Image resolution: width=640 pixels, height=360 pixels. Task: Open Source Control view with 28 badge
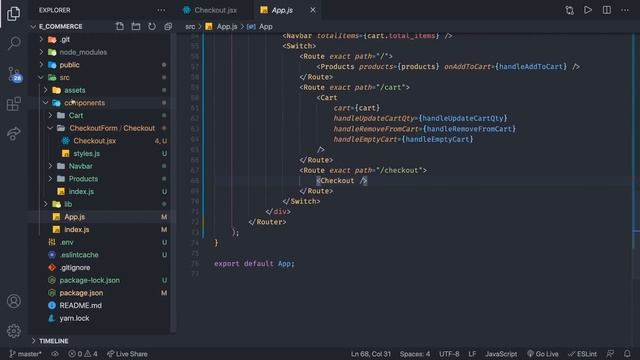click(x=14, y=74)
